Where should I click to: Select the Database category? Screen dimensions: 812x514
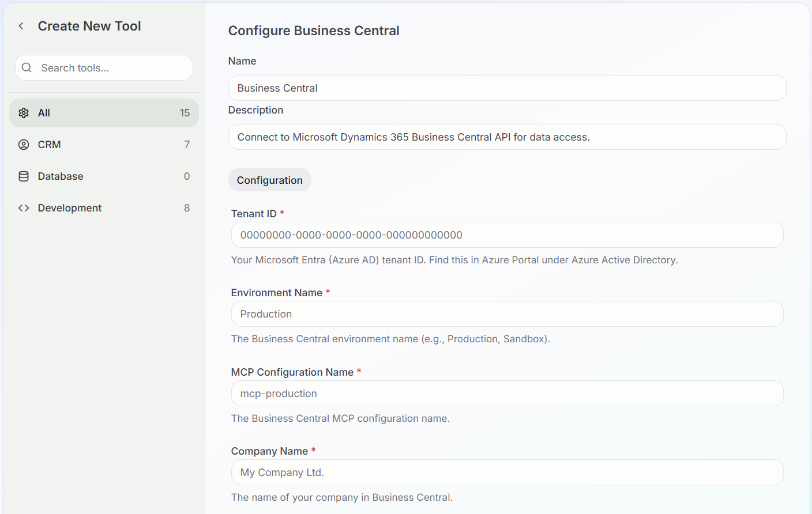[x=104, y=176]
